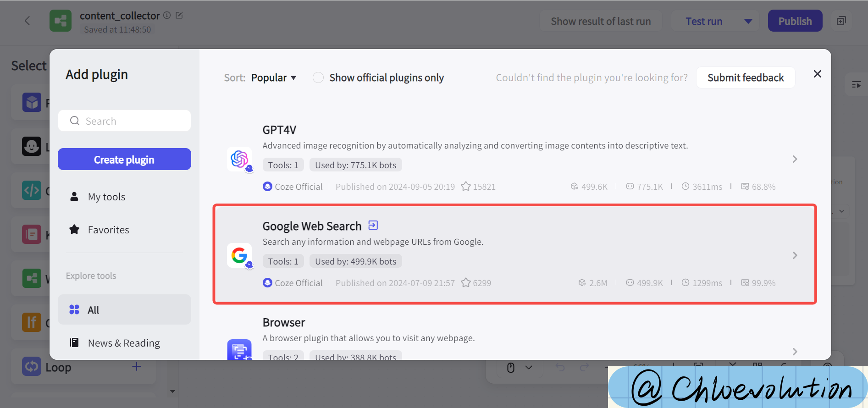
Task: Click Show result of last run
Action: [601, 21]
